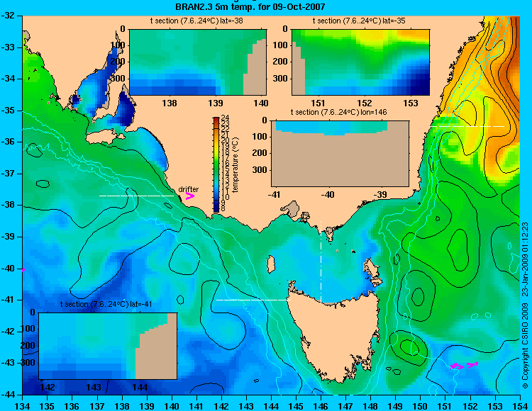Click depth label "300" of the lat=-35 inset
Image resolution: width=532 pixels, height=411 pixels.
pyautogui.click(x=280, y=79)
